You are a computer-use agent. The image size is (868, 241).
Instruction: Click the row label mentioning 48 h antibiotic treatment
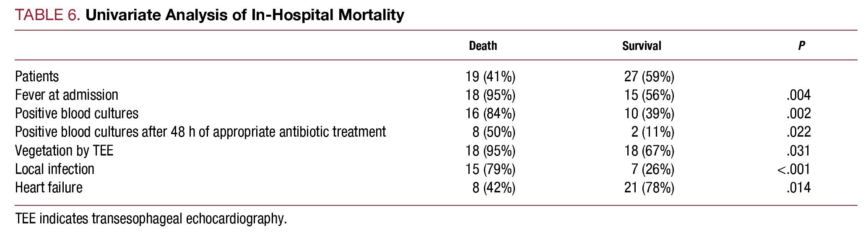200,132
